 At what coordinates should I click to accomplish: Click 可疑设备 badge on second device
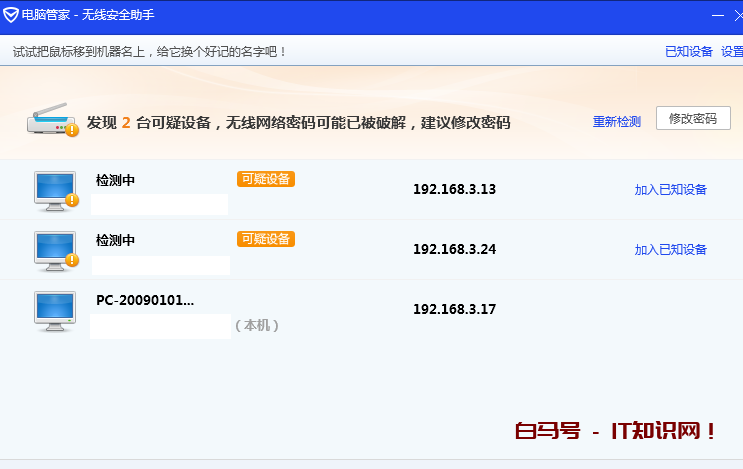click(x=266, y=239)
